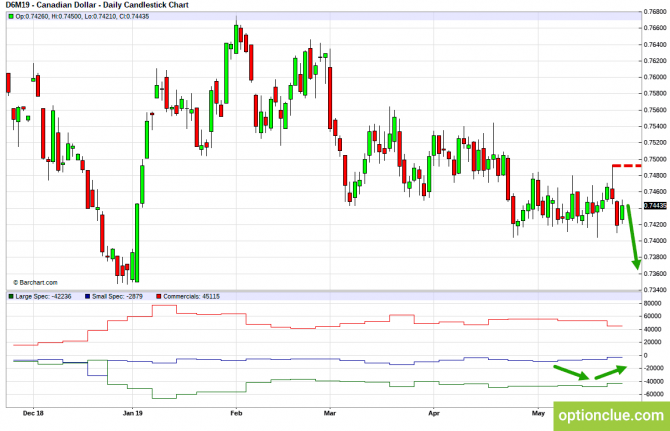Click the 0.75200 price axis label
The height and width of the screenshot is (431, 670).
655,143
